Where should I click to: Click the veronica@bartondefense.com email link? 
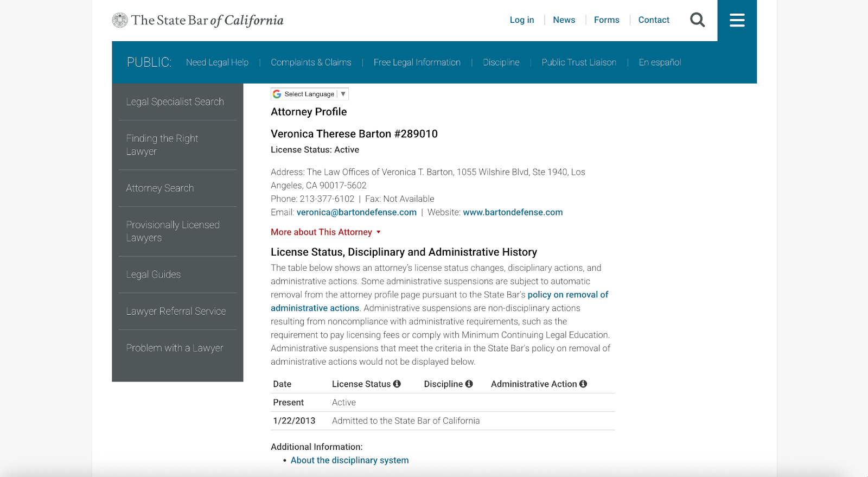click(356, 212)
